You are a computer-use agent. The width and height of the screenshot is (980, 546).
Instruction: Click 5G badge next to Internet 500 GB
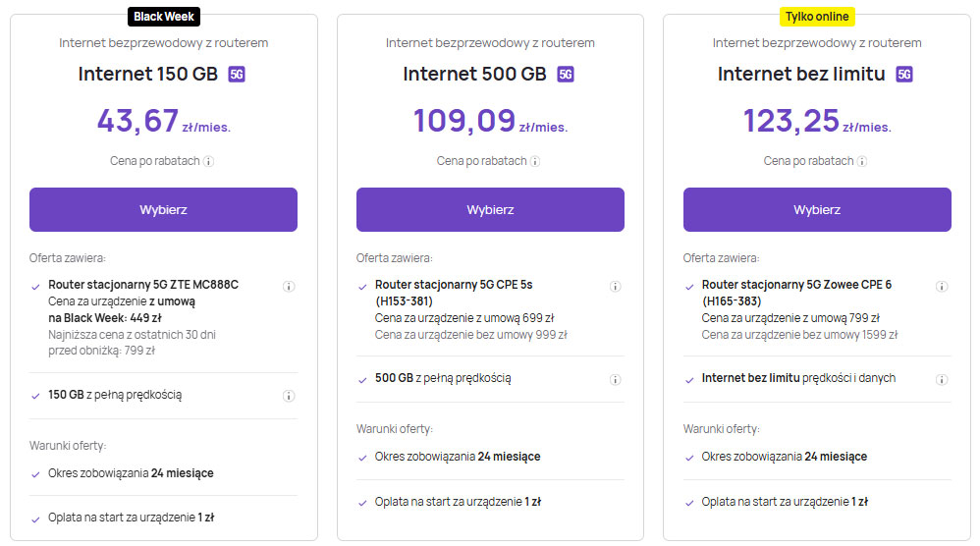[x=565, y=75]
